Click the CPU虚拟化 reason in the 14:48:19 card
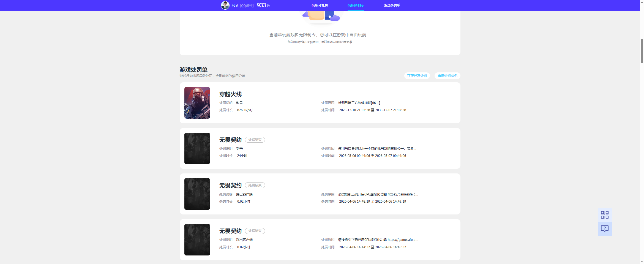The height and width of the screenshot is (264, 644). 378,194
